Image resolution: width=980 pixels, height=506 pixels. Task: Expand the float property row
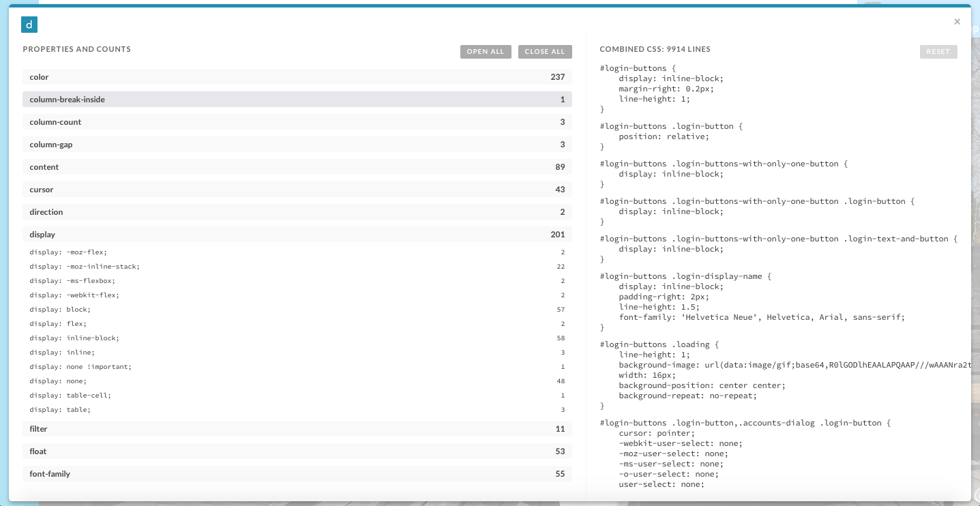[x=297, y=451]
